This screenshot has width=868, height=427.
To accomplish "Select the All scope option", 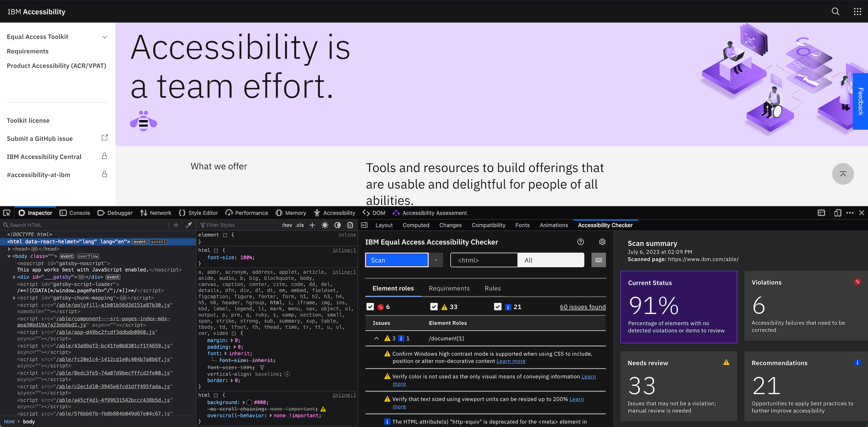I will 551,260.
